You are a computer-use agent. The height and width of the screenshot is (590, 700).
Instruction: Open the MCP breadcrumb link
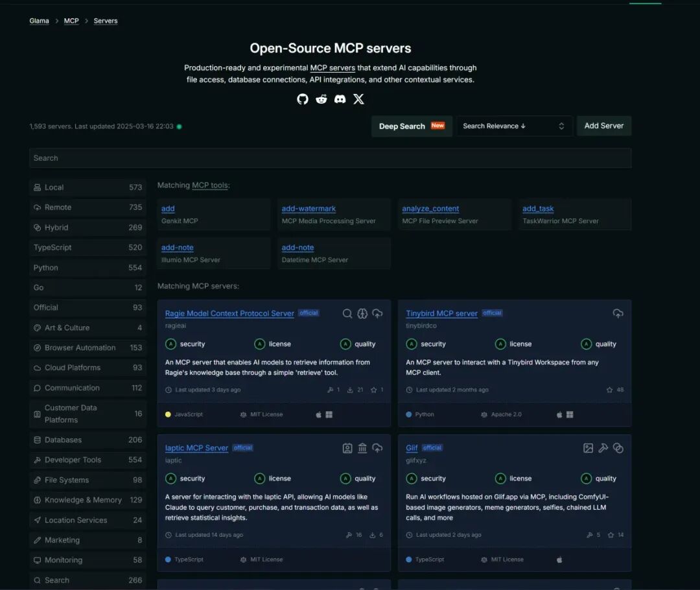(x=71, y=21)
